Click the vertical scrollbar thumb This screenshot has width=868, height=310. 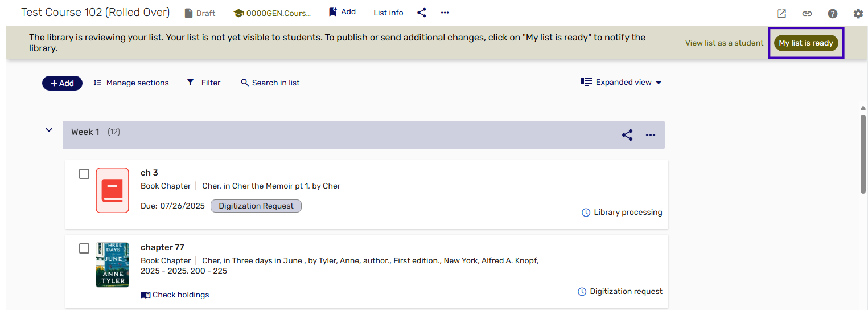coord(863,154)
